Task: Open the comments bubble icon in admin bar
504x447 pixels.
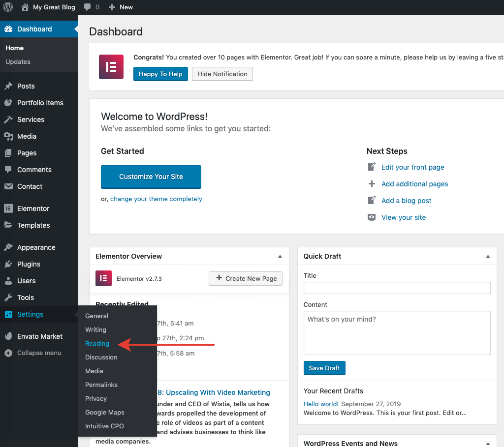Action: (x=88, y=7)
